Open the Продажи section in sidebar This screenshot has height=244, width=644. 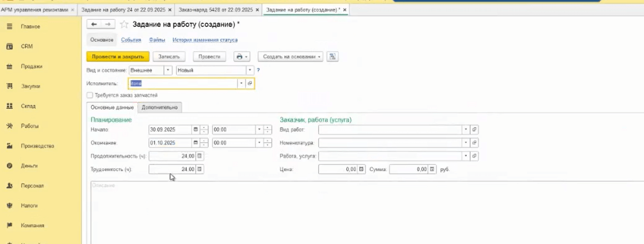(x=31, y=66)
